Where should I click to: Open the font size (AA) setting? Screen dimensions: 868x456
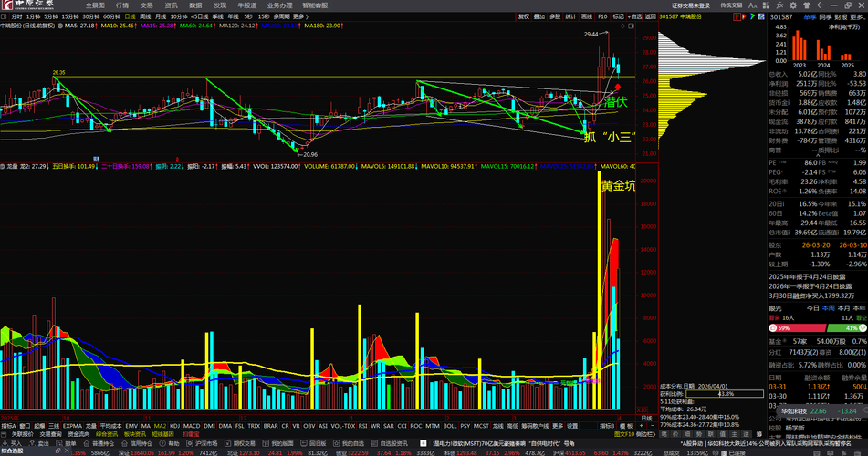click(752, 5)
